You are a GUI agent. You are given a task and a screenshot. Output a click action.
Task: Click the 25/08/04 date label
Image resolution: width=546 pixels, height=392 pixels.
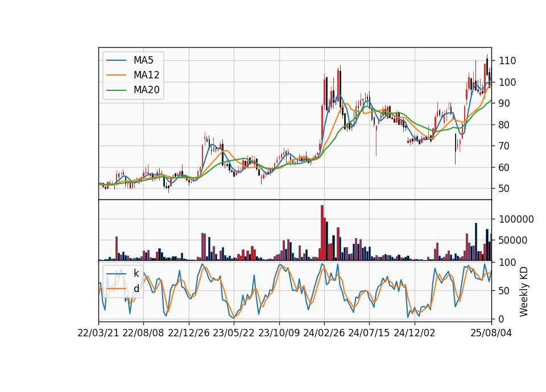491,333
